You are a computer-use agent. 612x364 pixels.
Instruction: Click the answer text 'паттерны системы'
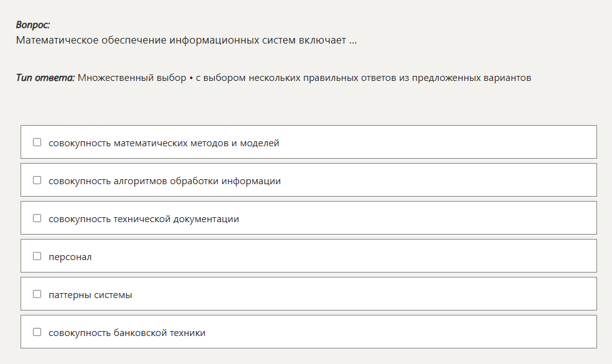click(x=90, y=295)
